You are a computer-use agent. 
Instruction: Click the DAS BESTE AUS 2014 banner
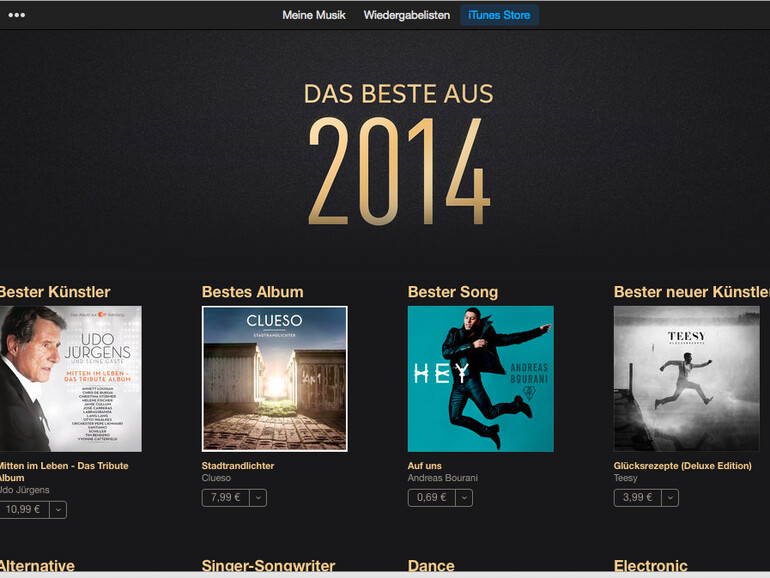(x=398, y=153)
